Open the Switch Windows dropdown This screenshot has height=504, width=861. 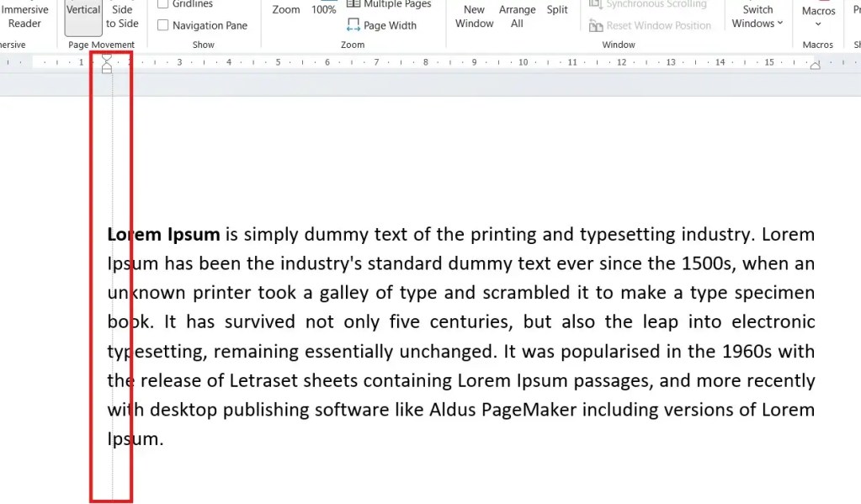[757, 16]
